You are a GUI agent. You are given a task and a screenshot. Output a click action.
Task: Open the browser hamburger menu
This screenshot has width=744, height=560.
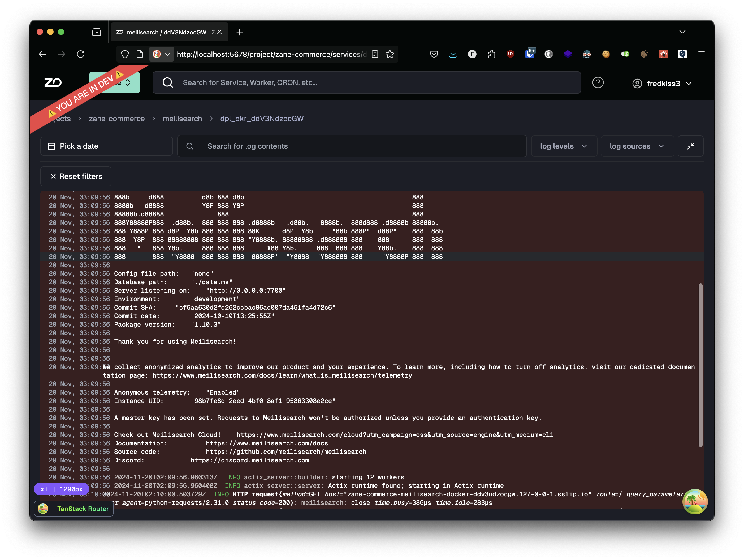(x=701, y=54)
